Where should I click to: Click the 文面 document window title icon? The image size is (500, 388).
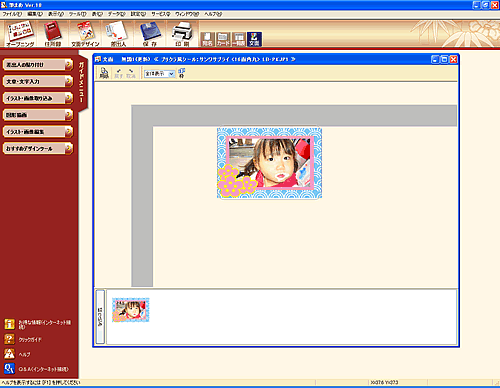point(98,59)
